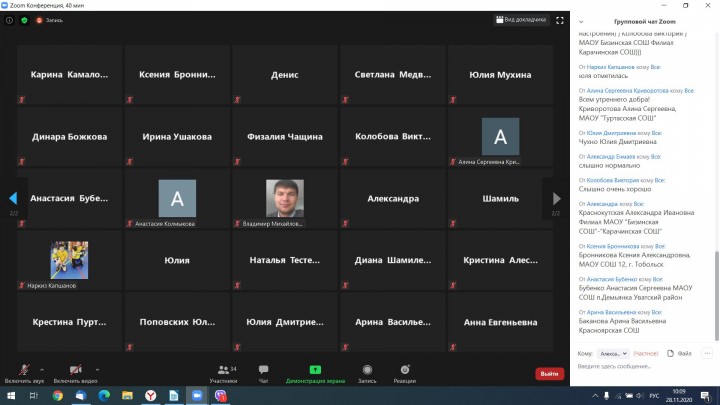
Task: Click the green encryption shield icon
Action: coord(24,19)
